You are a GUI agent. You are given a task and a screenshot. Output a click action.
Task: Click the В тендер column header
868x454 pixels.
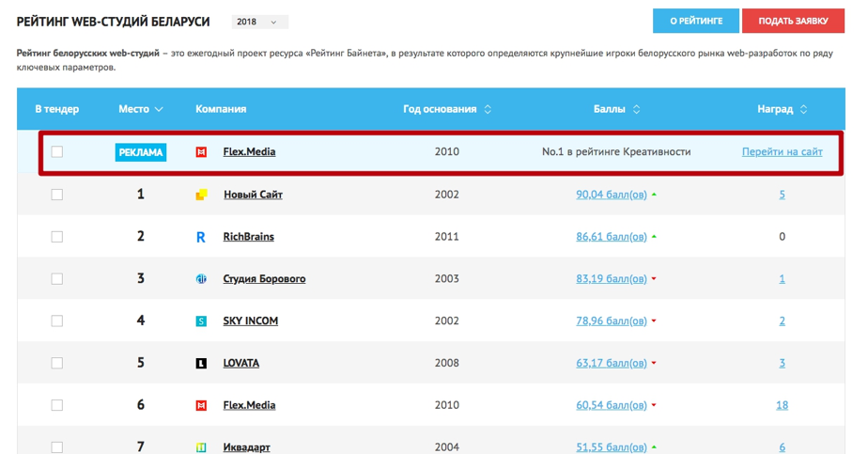pyautogui.click(x=57, y=109)
